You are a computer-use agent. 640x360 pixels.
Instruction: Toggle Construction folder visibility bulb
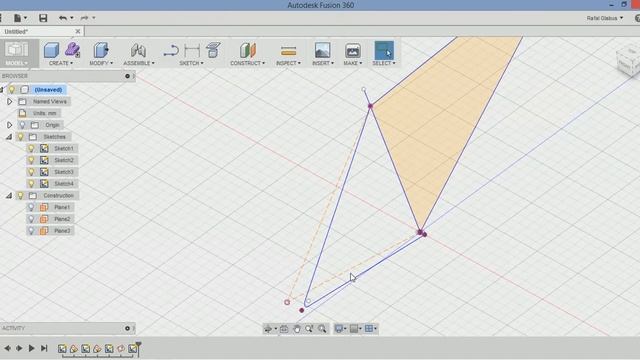click(20, 196)
